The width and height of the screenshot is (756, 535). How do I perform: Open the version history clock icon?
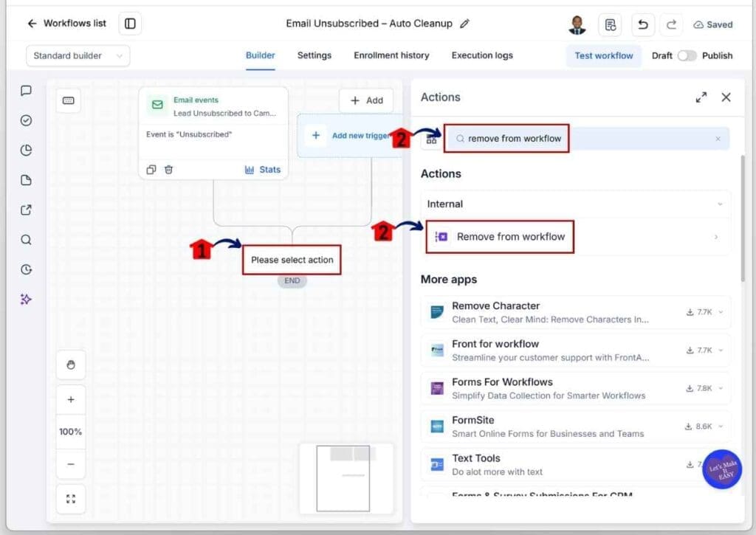pyautogui.click(x=26, y=269)
